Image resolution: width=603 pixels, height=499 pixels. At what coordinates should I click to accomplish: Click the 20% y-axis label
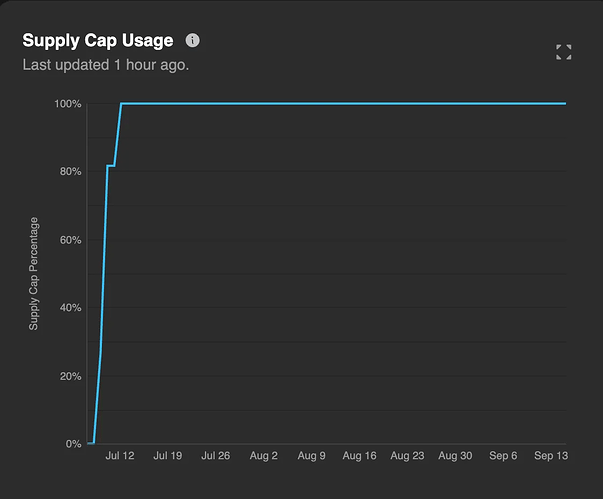(x=70, y=376)
